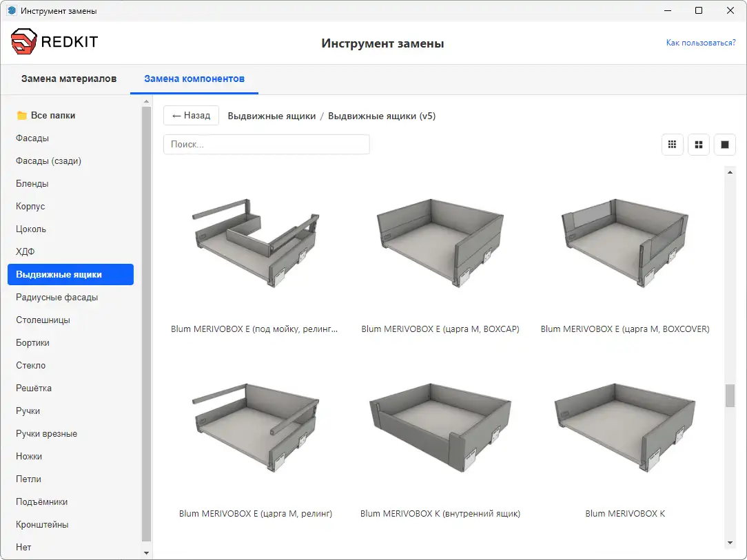Click label Blum MERIVOBOX E (царга М, BOXCAP)
This screenshot has width=747, height=560.
[x=440, y=329]
